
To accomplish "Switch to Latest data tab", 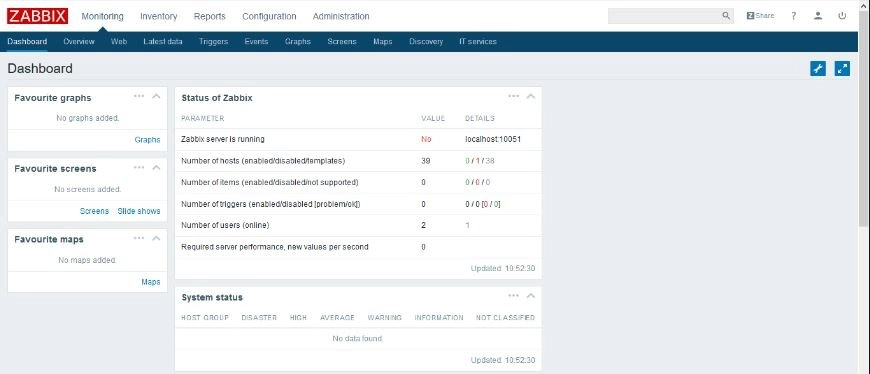I will [x=163, y=42].
